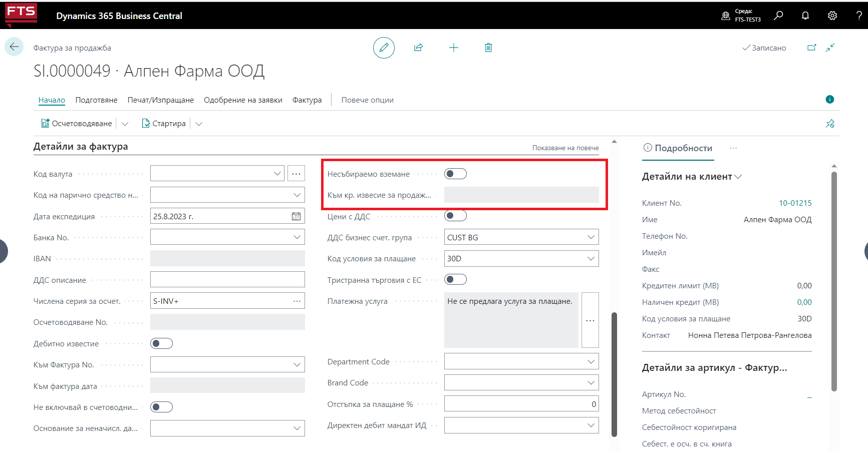Toggle Цени с ДДС switch
Viewport: 868px width, 452px height.
[x=455, y=216]
